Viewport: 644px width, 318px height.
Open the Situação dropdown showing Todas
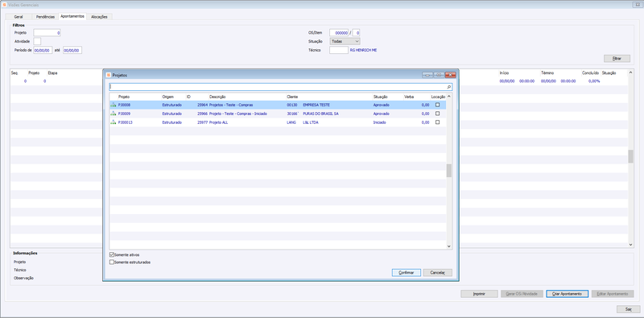tap(345, 42)
